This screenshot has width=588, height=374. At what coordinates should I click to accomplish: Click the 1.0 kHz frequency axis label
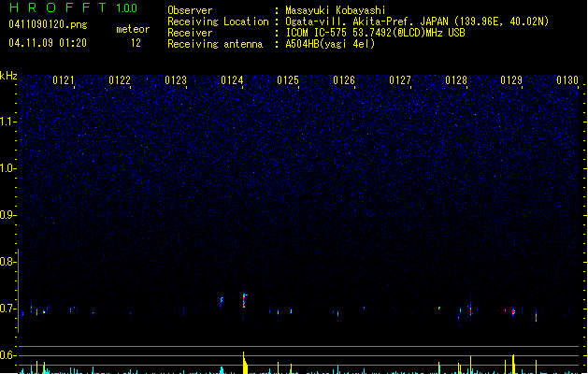click(x=7, y=168)
